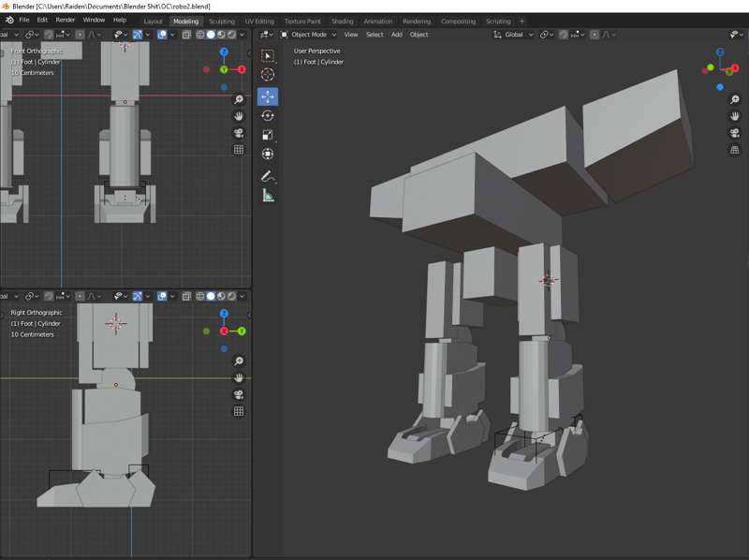Screen dimensions: 749x560
Task: Select the combined Transform tool
Action: 268,154
